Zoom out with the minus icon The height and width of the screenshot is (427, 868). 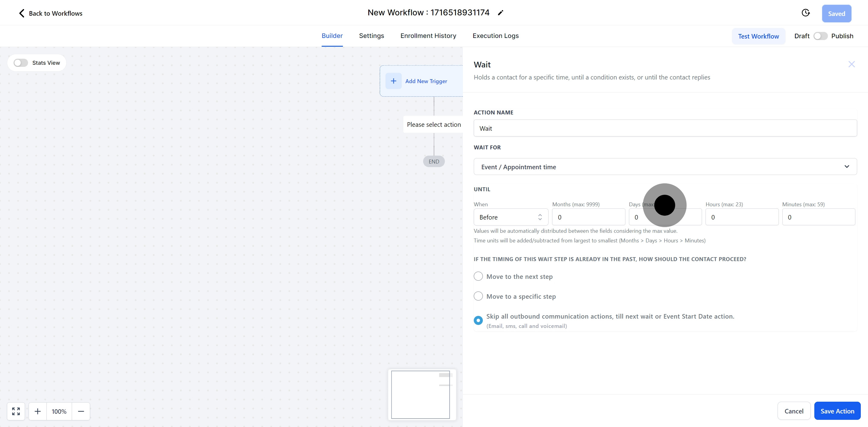(x=81, y=411)
